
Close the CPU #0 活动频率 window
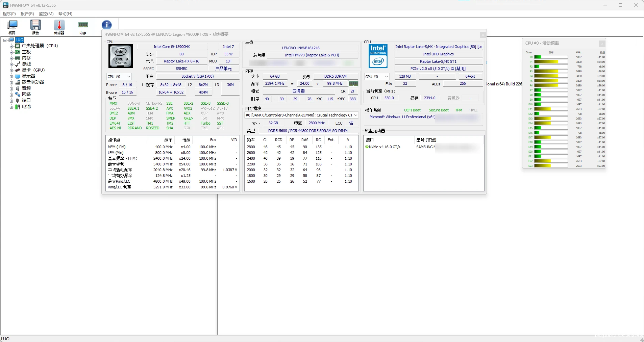(x=602, y=44)
